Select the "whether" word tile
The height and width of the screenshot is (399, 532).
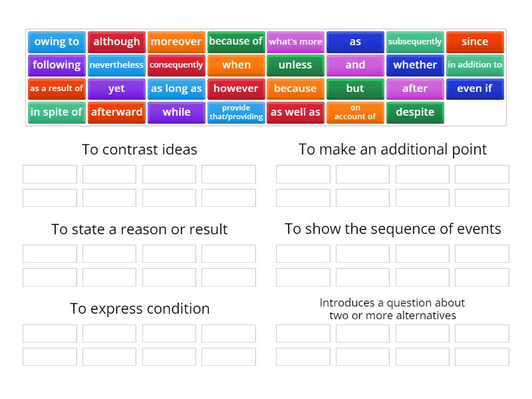[x=415, y=65]
